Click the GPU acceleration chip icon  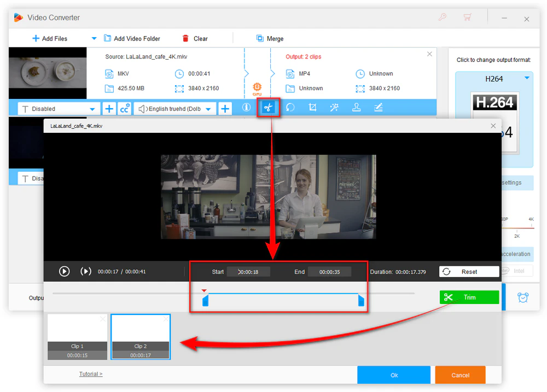pyautogui.click(x=257, y=89)
